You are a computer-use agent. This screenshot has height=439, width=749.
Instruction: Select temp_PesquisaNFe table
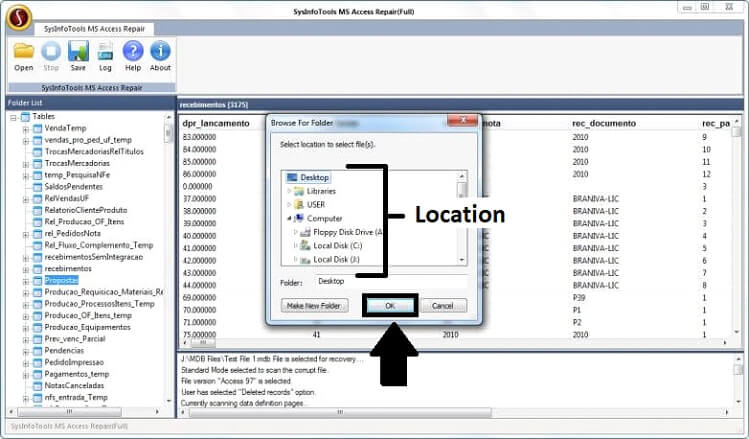(x=77, y=175)
